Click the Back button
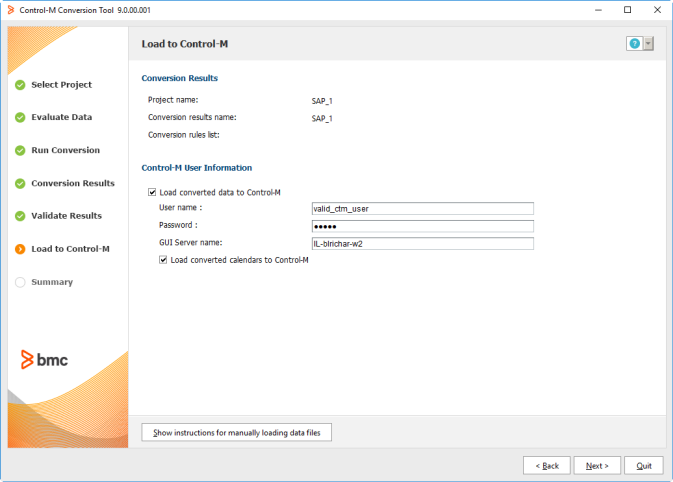Image resolution: width=673 pixels, height=482 pixels. [547, 466]
